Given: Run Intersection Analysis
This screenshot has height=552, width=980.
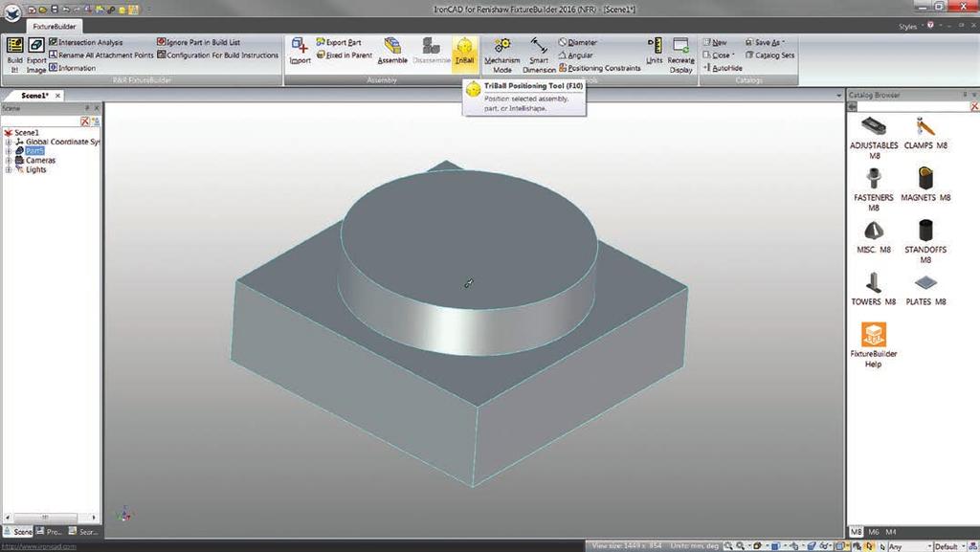Looking at the screenshot, I should pos(85,42).
